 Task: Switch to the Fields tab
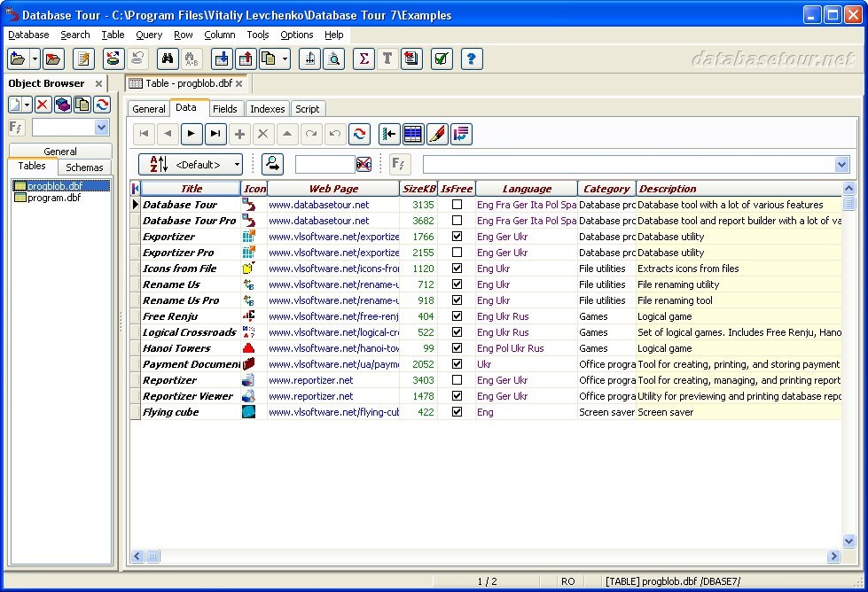(224, 109)
